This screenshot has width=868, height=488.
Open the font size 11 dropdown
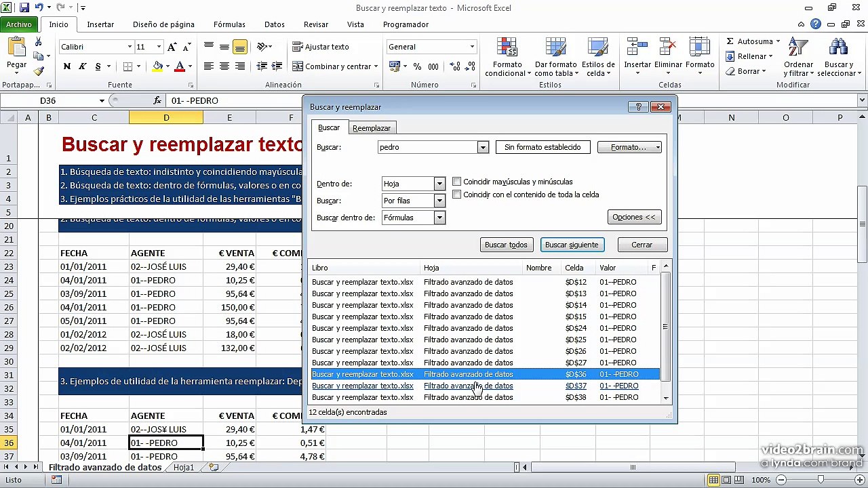(x=159, y=47)
